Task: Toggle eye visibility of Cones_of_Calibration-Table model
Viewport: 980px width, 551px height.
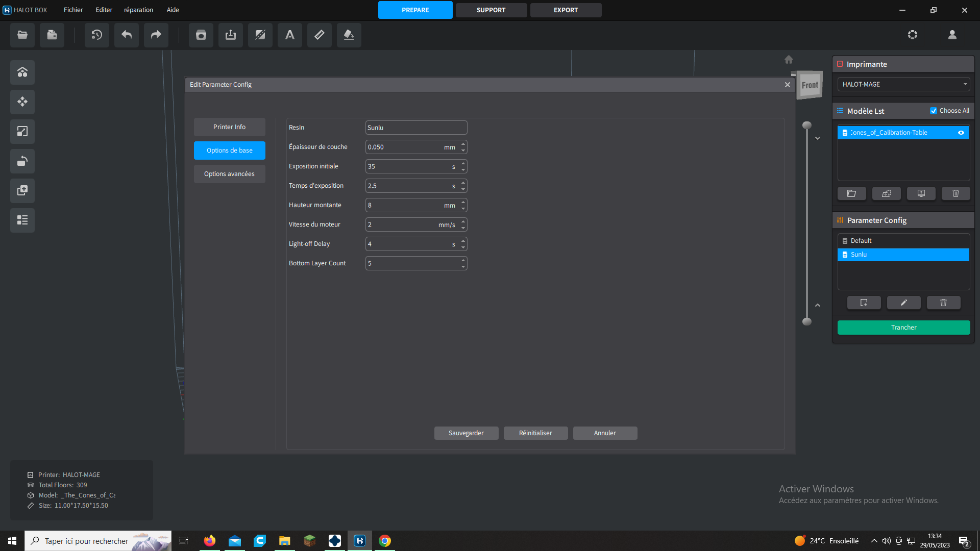Action: tap(961, 133)
